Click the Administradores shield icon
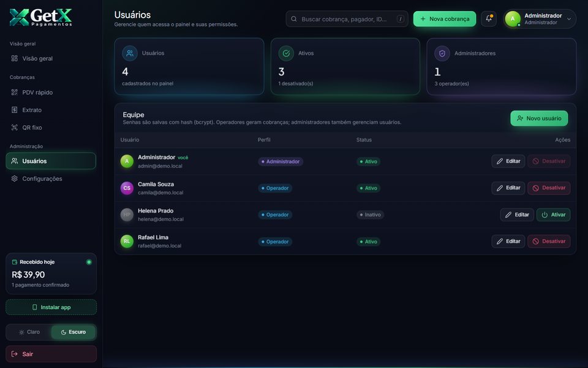This screenshot has height=368, width=588. tap(442, 53)
